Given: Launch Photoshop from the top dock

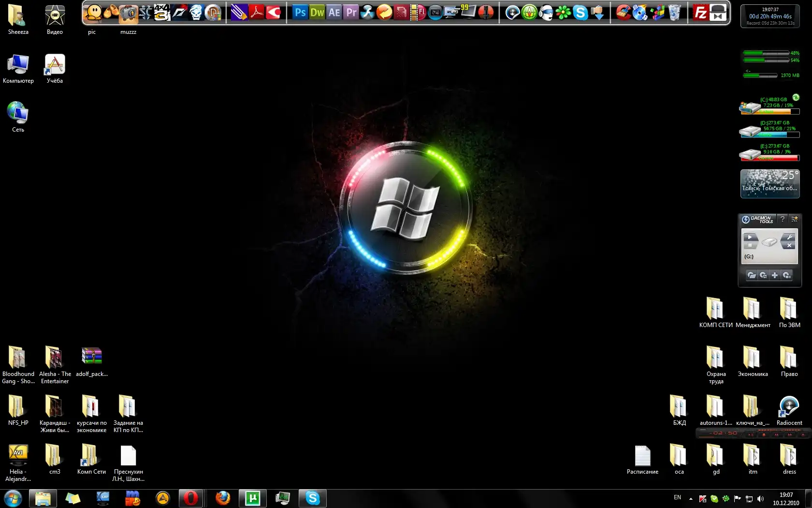Looking at the screenshot, I should click(x=300, y=13).
